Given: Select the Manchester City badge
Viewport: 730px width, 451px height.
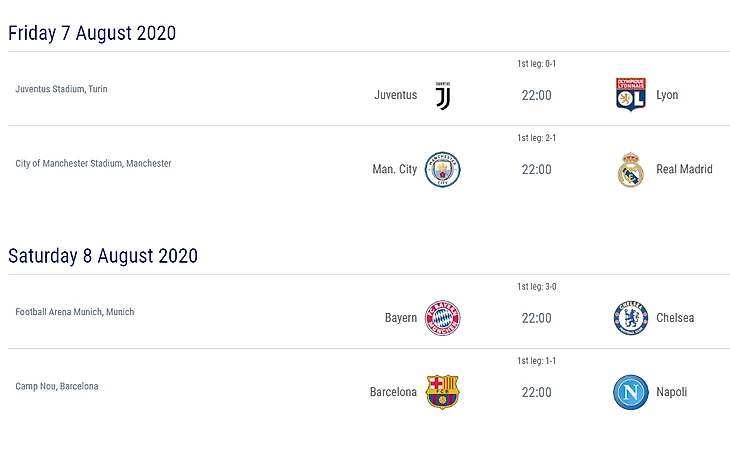Looking at the screenshot, I should [x=443, y=170].
